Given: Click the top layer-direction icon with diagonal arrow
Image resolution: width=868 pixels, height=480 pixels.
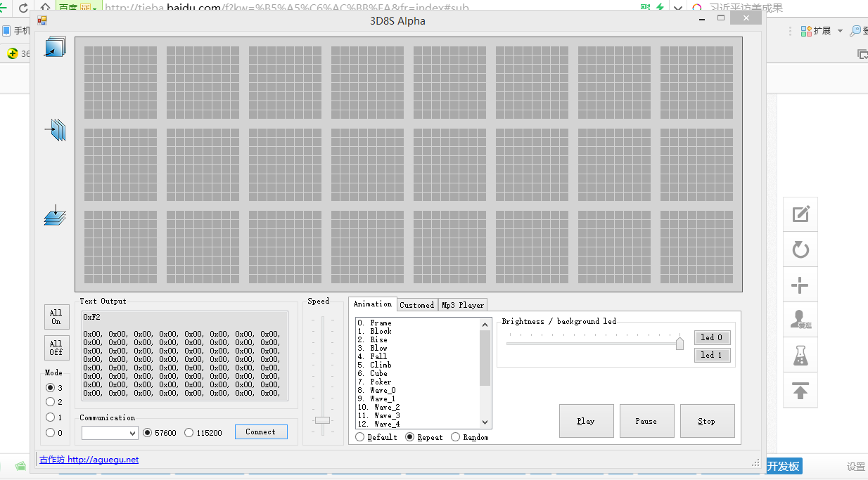Looking at the screenshot, I should pyautogui.click(x=55, y=47).
